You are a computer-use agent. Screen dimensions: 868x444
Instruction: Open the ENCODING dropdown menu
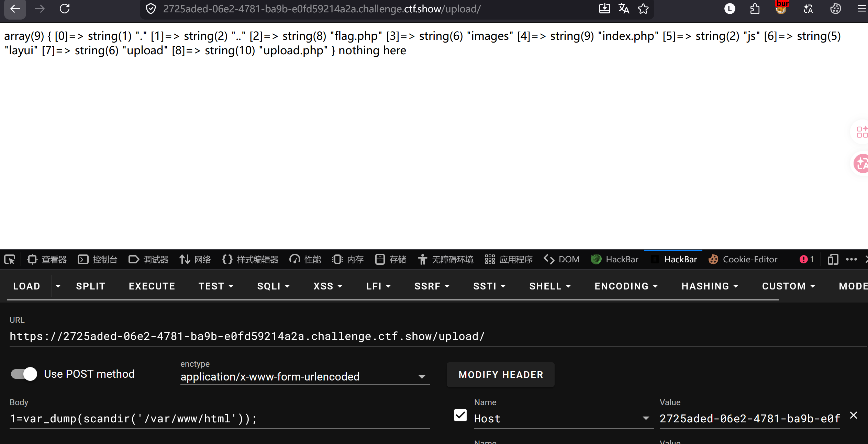pos(626,286)
